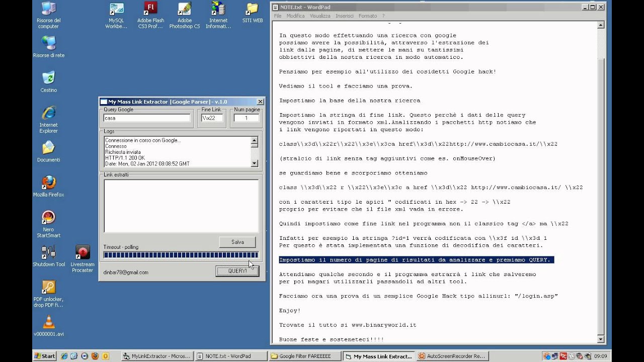Screen dimensions: 644x362
Task: Click the red tray icon in system tray
Action: click(563, 356)
